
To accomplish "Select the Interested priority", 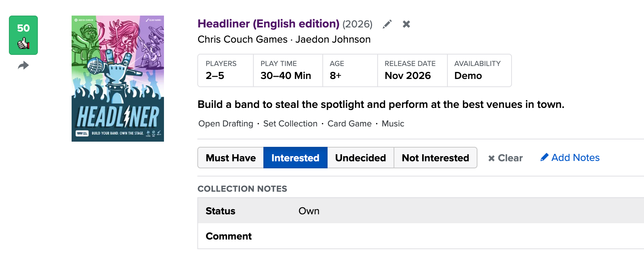I will pyautogui.click(x=295, y=158).
